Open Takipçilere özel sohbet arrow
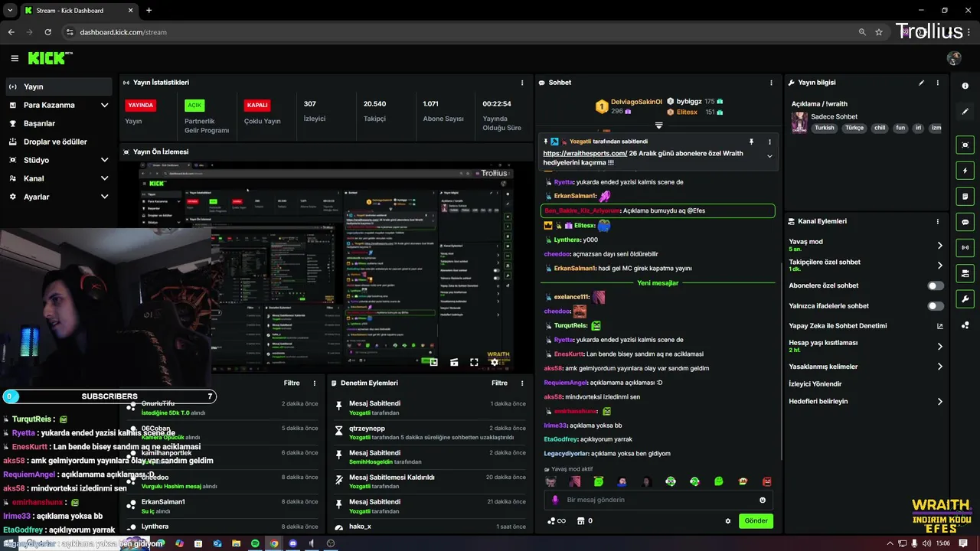Viewport: 980px width, 551px height. coord(940,266)
